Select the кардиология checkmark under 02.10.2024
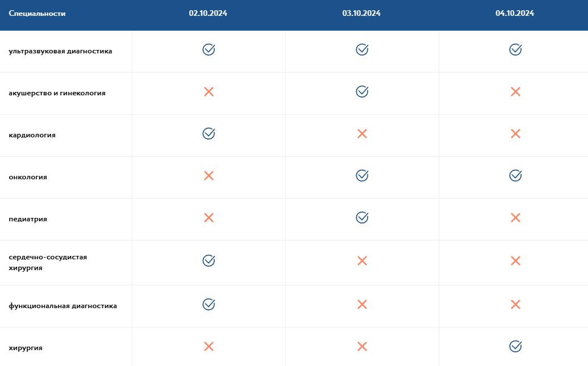The height and width of the screenshot is (366, 588). pos(208,133)
